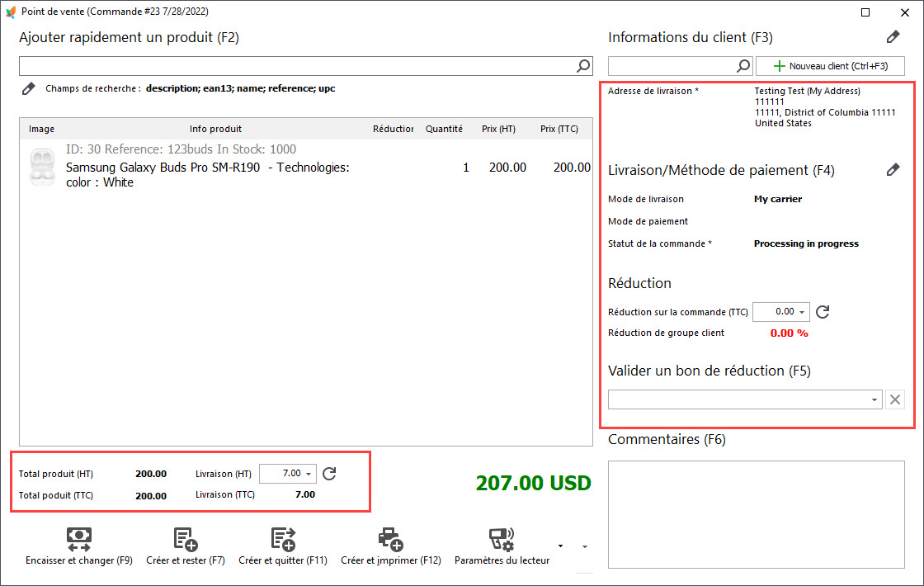Select the Samsung Galaxy Buds Pro product thumbnail
Viewport: 924px width, 586px height.
click(42, 168)
